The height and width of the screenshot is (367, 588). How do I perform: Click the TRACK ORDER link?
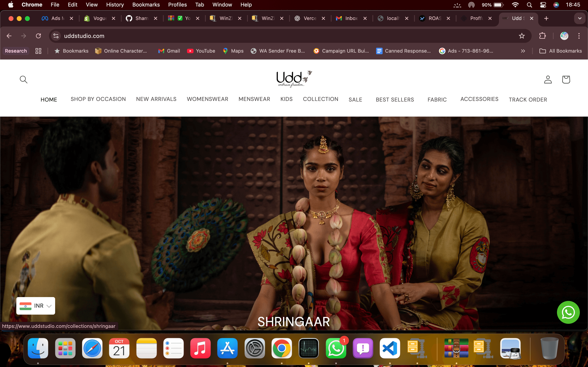pos(528,99)
